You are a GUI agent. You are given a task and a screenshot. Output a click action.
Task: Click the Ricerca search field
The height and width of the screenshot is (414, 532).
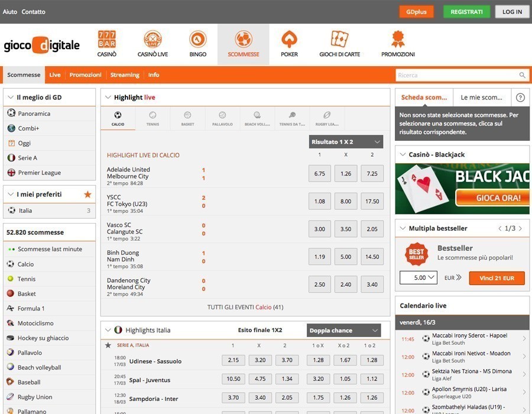tap(457, 75)
